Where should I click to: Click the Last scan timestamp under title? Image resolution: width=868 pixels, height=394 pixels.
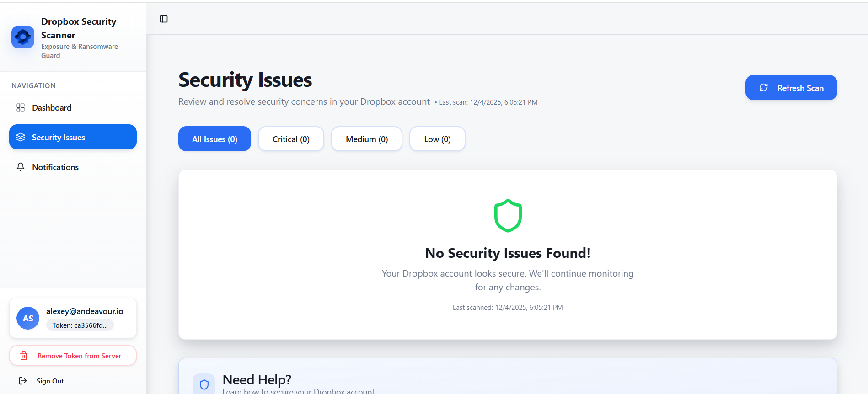click(x=486, y=102)
